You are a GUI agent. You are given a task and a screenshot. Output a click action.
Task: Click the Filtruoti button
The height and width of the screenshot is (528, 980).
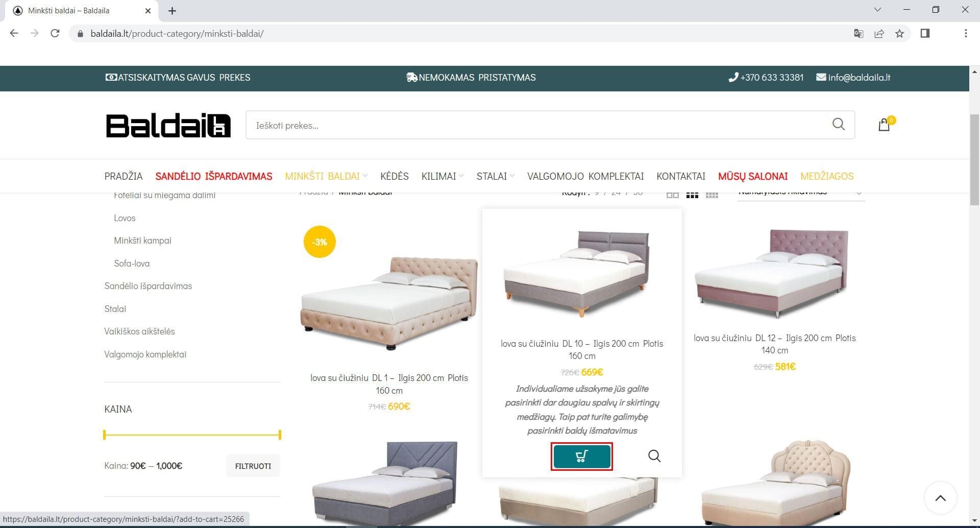pyautogui.click(x=253, y=466)
